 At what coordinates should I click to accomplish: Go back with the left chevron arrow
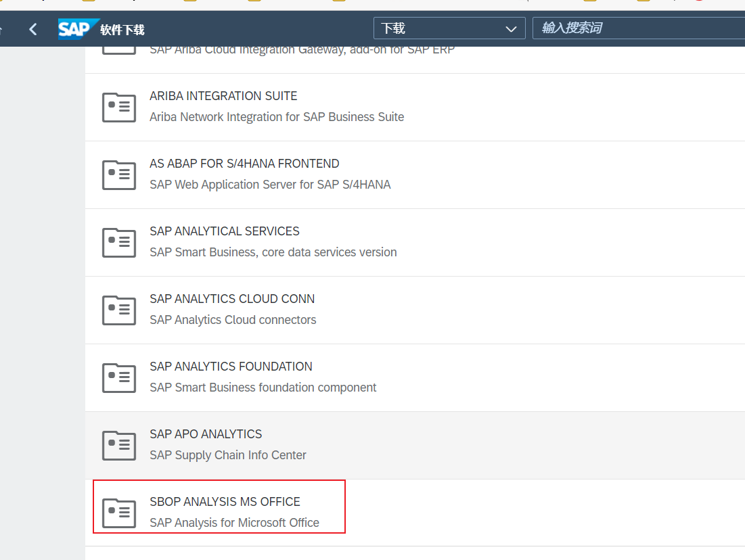pyautogui.click(x=32, y=30)
